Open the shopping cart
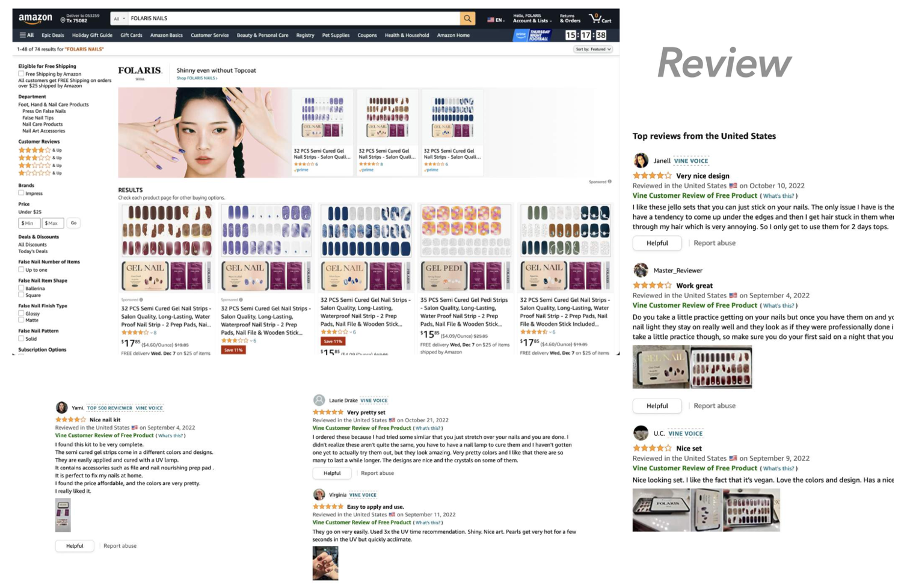Screen dimensions: 907x588 600,19
